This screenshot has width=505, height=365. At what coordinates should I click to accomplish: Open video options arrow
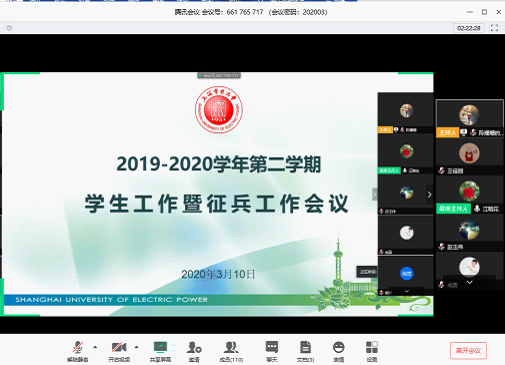click(137, 347)
